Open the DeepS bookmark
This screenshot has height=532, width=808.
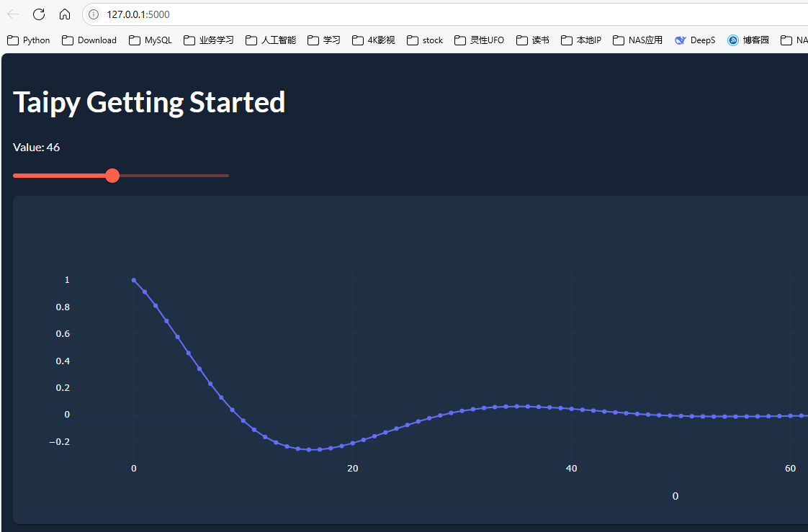coord(695,40)
